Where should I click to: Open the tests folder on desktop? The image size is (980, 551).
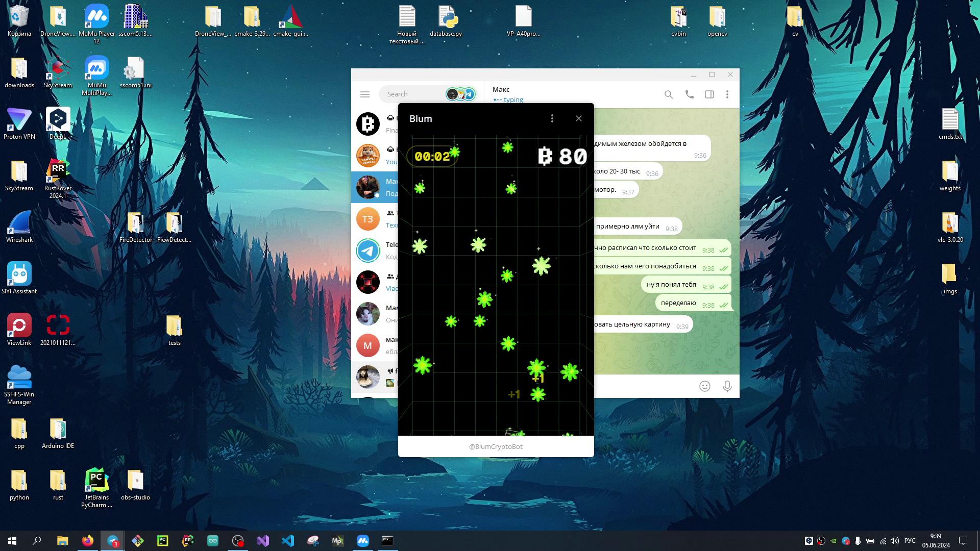click(174, 330)
